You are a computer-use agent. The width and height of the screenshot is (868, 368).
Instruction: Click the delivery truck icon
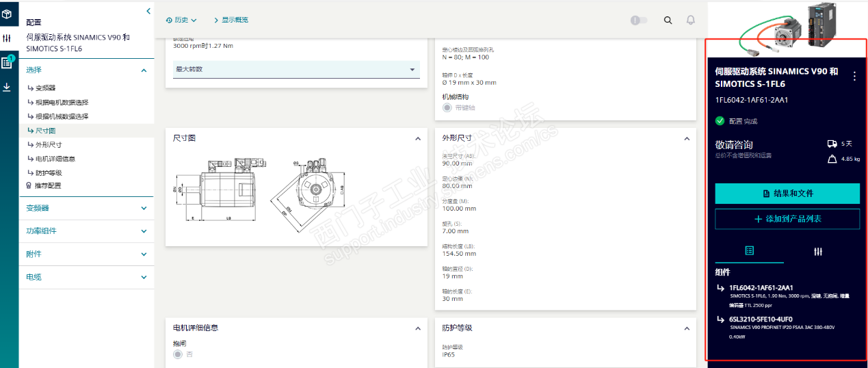click(x=832, y=144)
